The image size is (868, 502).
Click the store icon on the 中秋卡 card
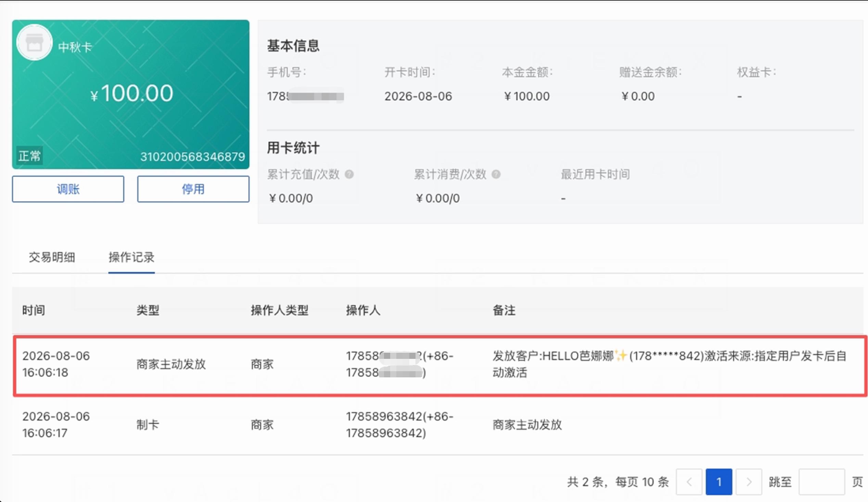point(35,43)
